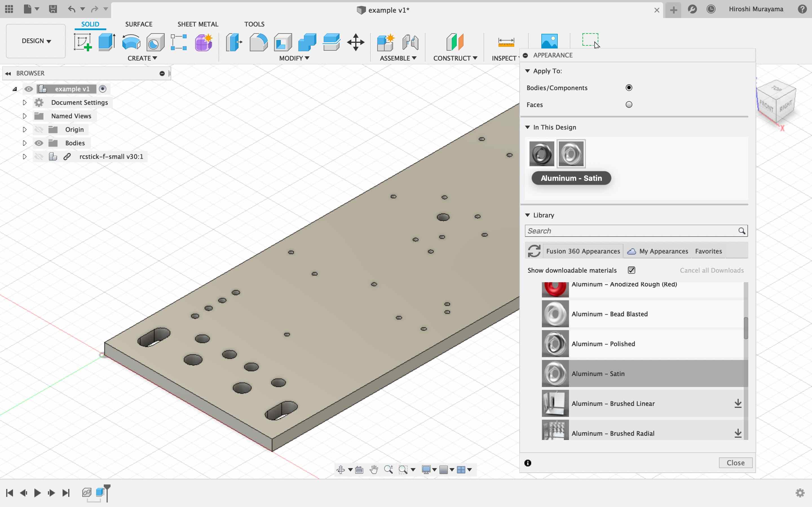Switch to the SHEET METAL tab

click(198, 24)
